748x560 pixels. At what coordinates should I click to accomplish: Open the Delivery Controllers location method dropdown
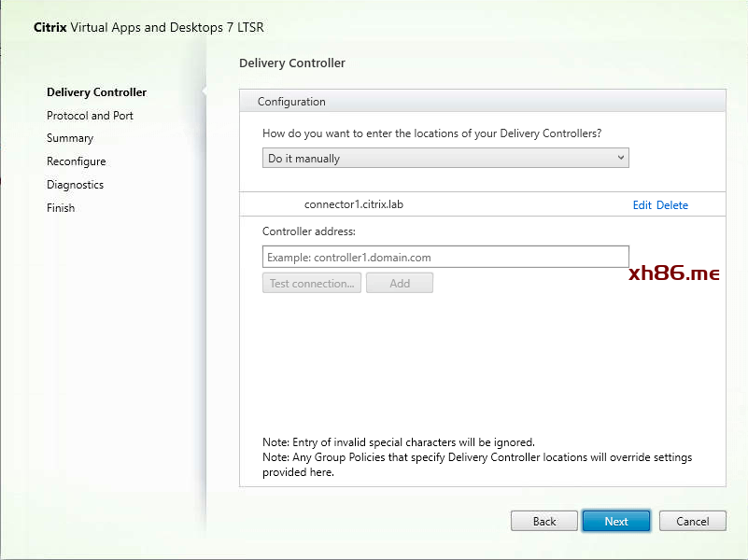point(445,159)
